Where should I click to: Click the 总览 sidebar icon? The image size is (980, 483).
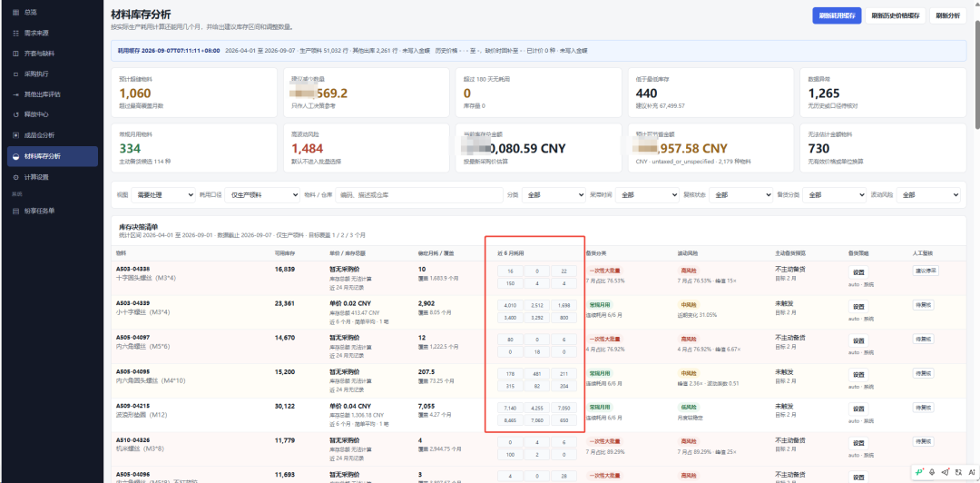pyautogui.click(x=15, y=13)
